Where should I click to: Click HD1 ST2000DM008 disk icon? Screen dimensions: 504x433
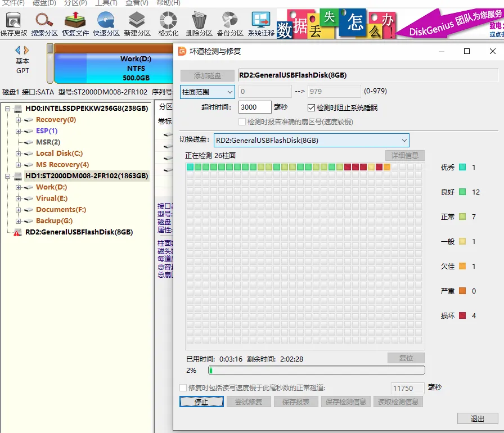(19, 175)
